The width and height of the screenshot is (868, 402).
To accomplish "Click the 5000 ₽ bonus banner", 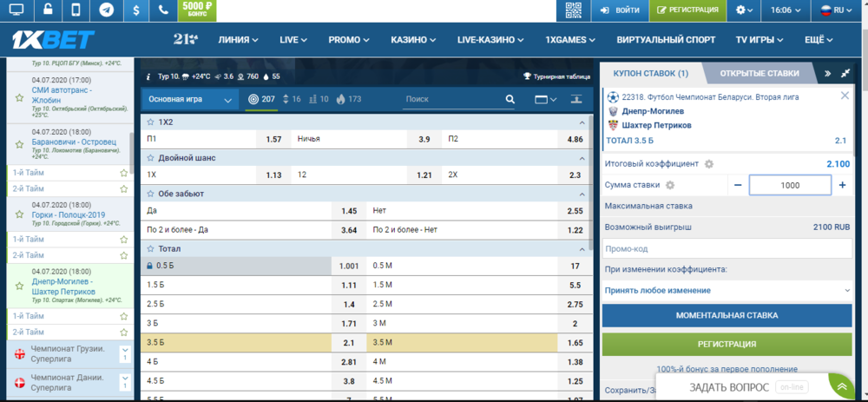I will [x=197, y=10].
